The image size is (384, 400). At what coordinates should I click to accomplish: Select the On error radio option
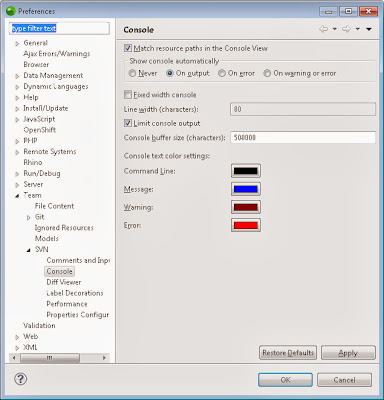click(x=222, y=73)
